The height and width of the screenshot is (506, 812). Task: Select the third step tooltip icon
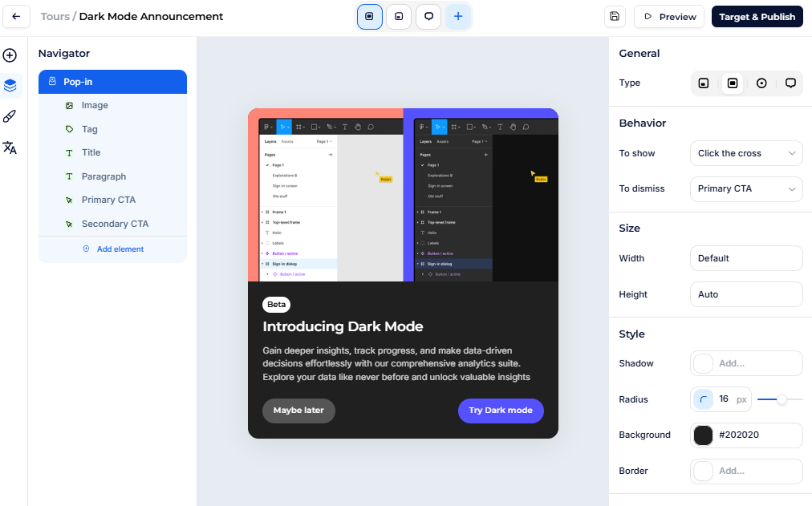(x=428, y=17)
